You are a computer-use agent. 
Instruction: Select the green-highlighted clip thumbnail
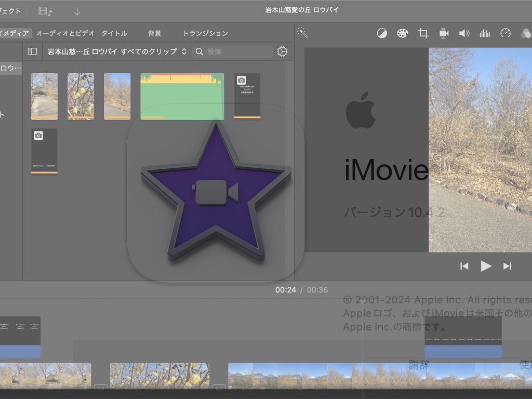pos(182,96)
